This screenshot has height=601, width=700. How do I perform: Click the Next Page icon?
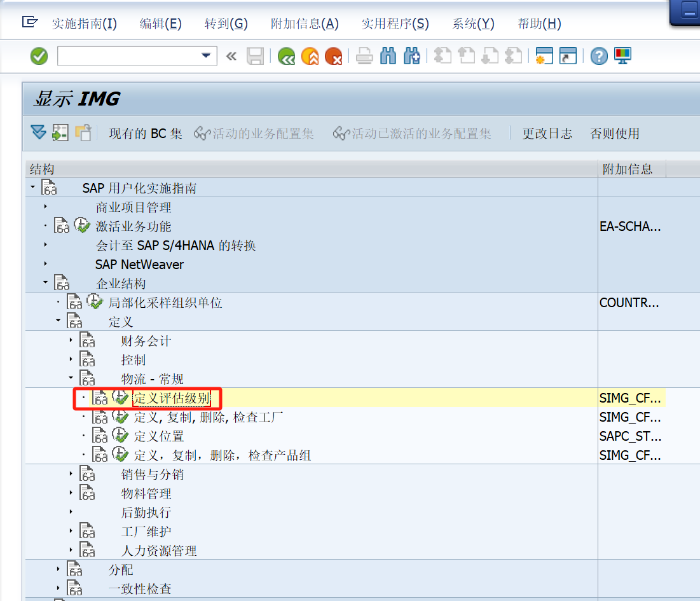[490, 56]
